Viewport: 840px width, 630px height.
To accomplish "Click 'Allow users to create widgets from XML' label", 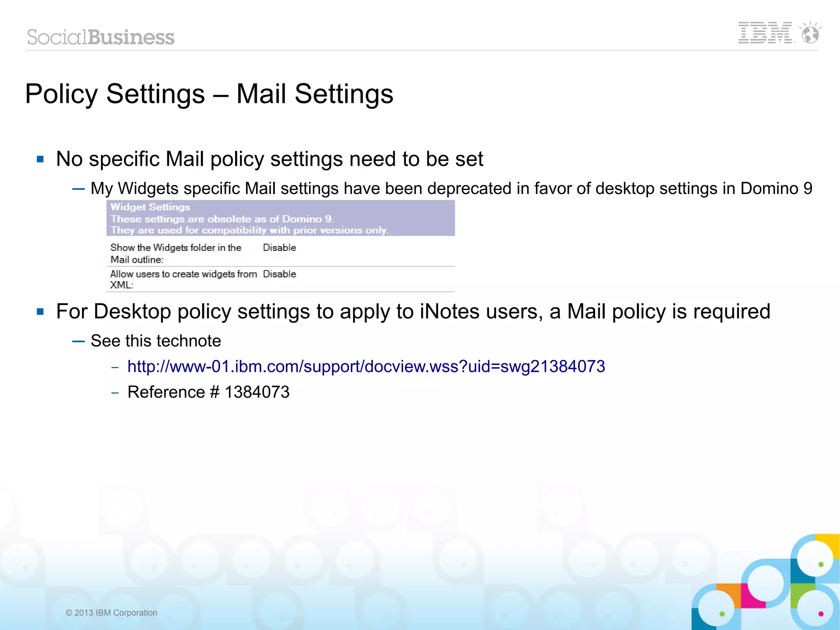I will pos(183,279).
